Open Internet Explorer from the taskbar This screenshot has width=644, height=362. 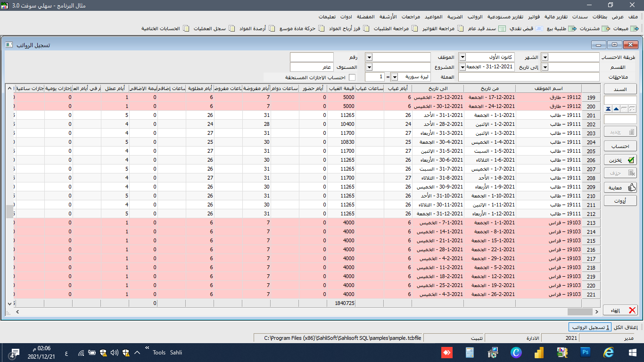tap(609, 352)
